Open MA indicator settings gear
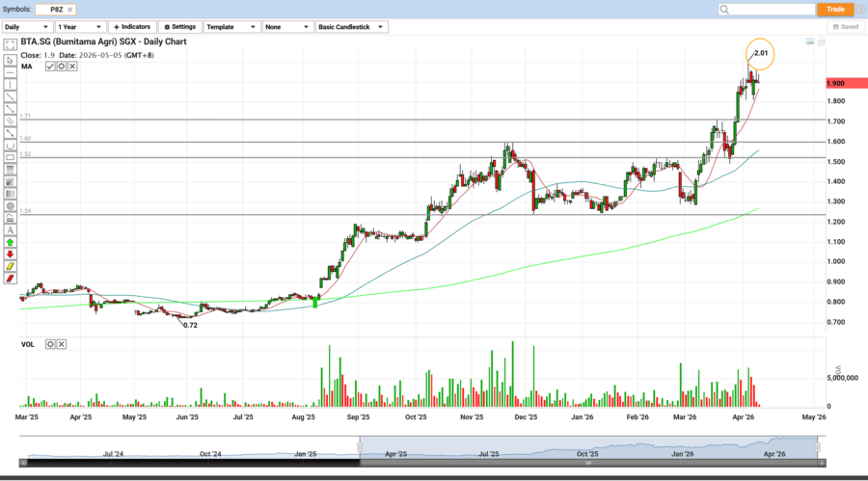868x481 pixels. (61, 67)
